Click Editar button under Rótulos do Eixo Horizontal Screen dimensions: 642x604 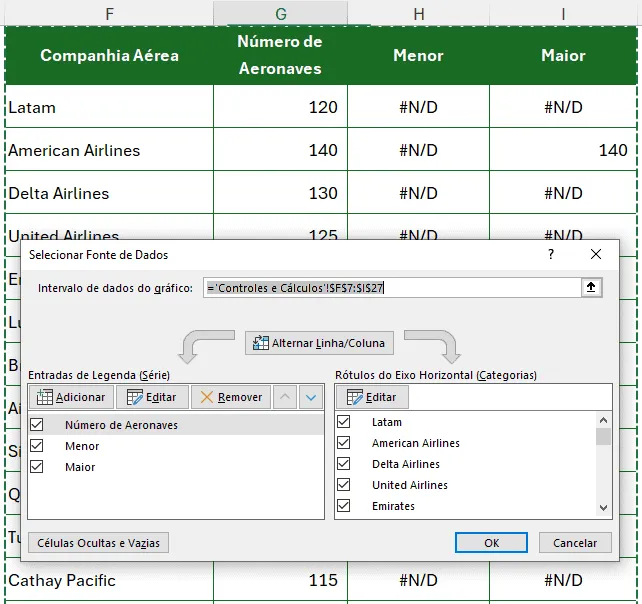(372, 397)
